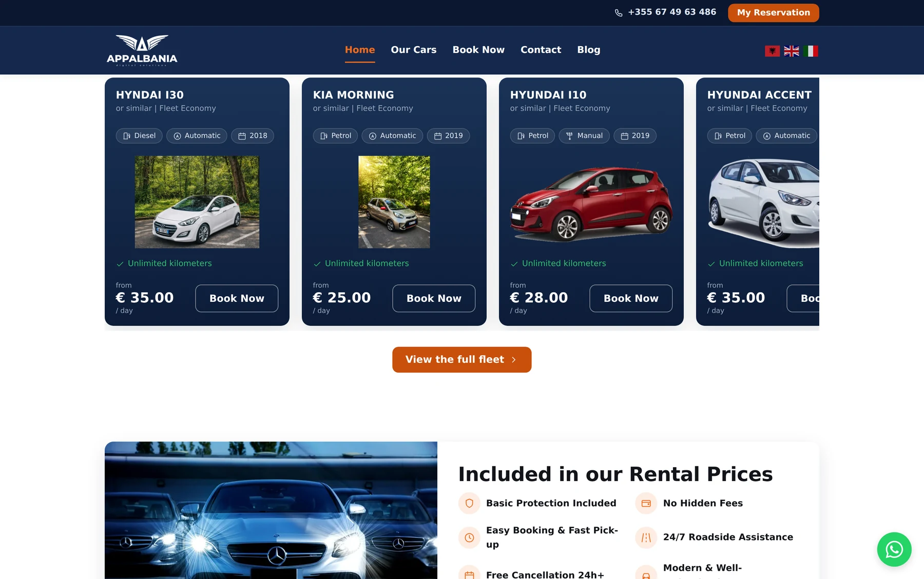The width and height of the screenshot is (924, 579).
Task: Click the calendar icon for 2018
Action: 242,136
